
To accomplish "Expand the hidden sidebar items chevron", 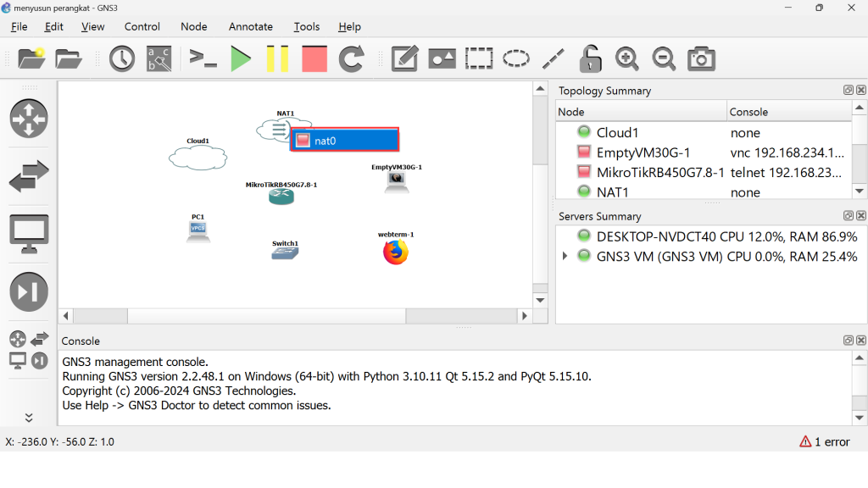I will click(x=29, y=417).
